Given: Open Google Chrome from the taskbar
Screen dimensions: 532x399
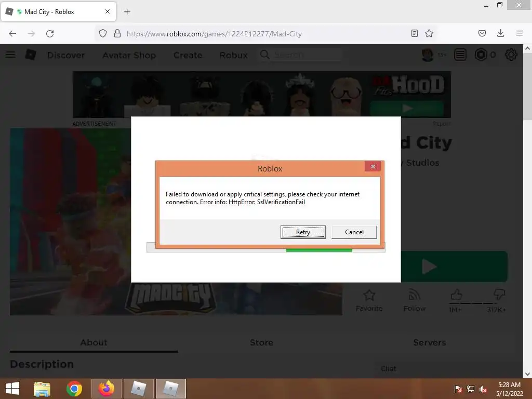Looking at the screenshot, I should pyautogui.click(x=74, y=389).
